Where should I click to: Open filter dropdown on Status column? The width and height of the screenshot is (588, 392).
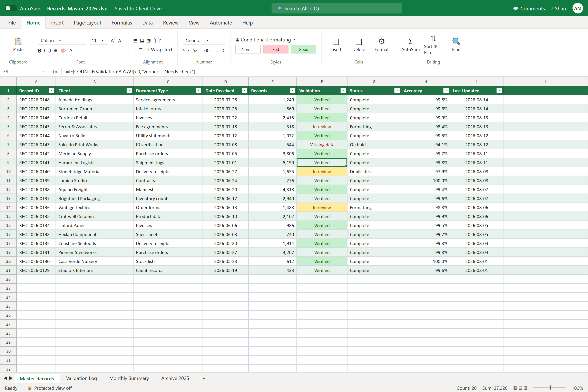point(397,90)
